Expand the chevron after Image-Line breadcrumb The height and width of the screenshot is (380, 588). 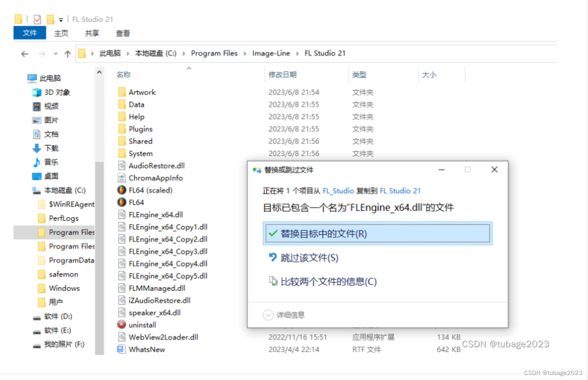click(297, 53)
